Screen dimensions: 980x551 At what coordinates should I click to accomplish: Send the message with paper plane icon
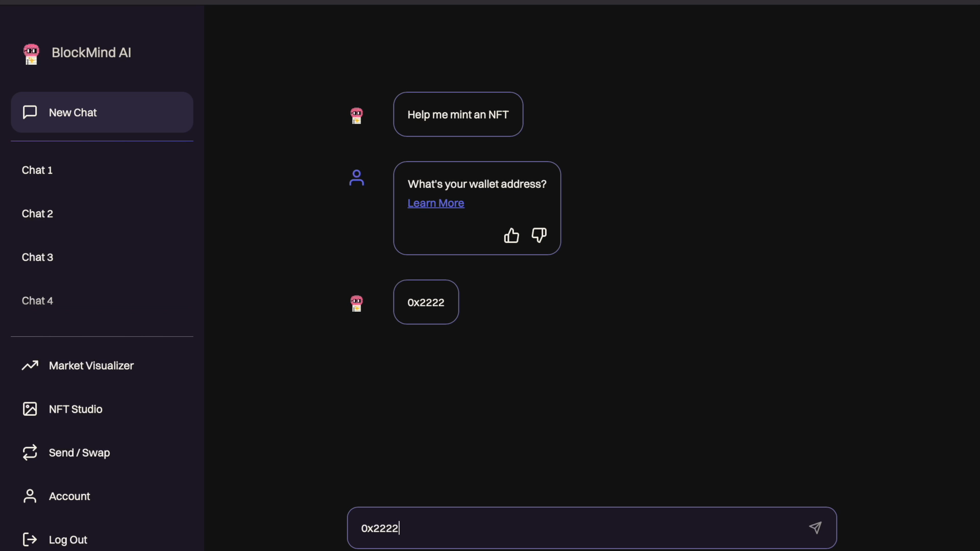click(815, 528)
